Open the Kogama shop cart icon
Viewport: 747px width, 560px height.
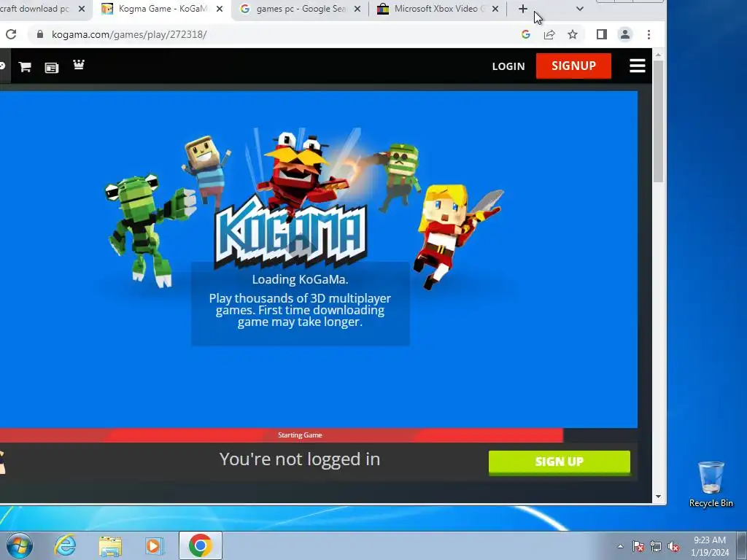(x=25, y=66)
